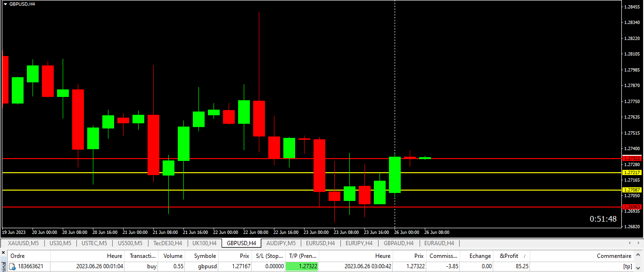Switch to the AUDJPY,M5 chart tab
The width and height of the screenshot is (644, 272).
click(281, 243)
